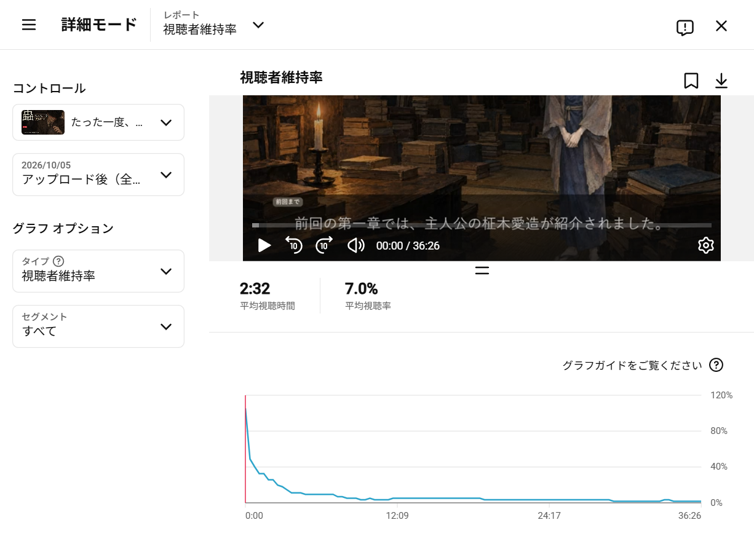Viewport: 754px width, 560px height.
Task: Click the 00:00 / 36:26 time display
Action: pyautogui.click(x=408, y=246)
